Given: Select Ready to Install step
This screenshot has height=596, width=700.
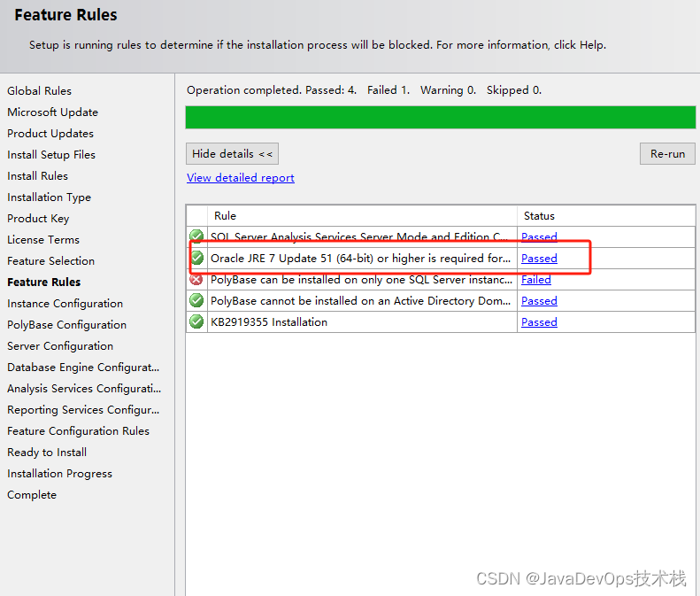Looking at the screenshot, I should coord(47,453).
